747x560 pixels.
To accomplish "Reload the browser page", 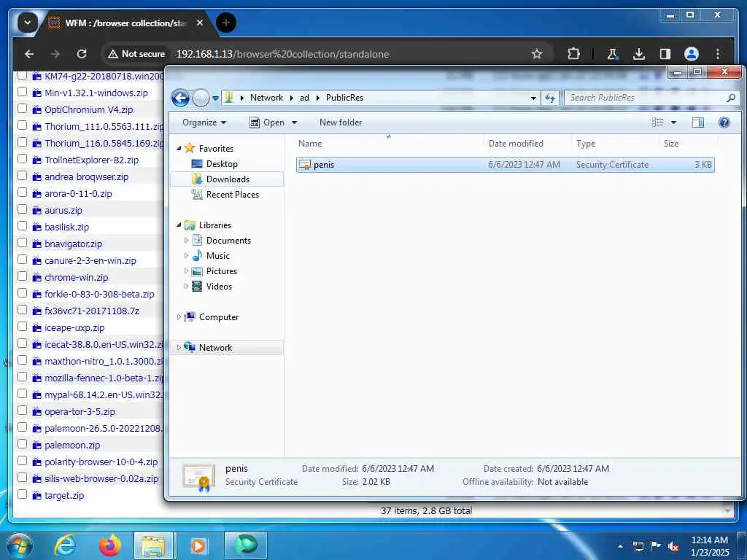I will pyautogui.click(x=82, y=54).
